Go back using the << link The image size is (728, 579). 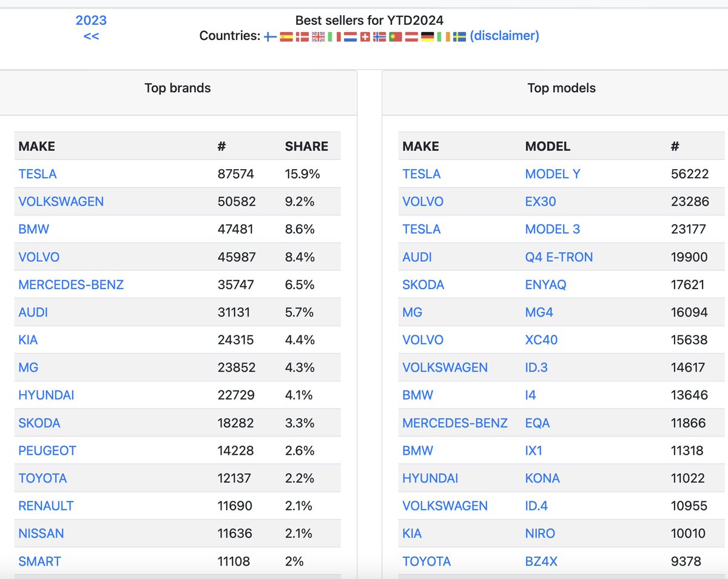[91, 36]
